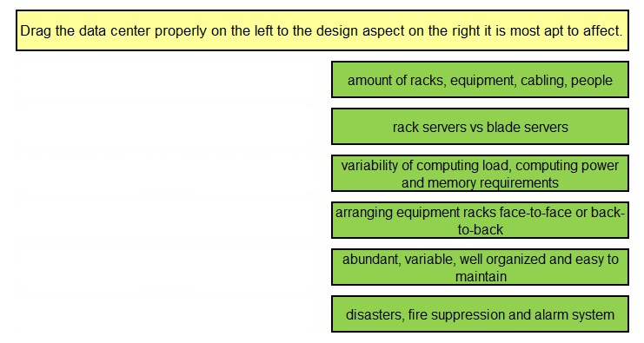
Task: Click 'computing power' text in the third box
Action: [567, 166]
